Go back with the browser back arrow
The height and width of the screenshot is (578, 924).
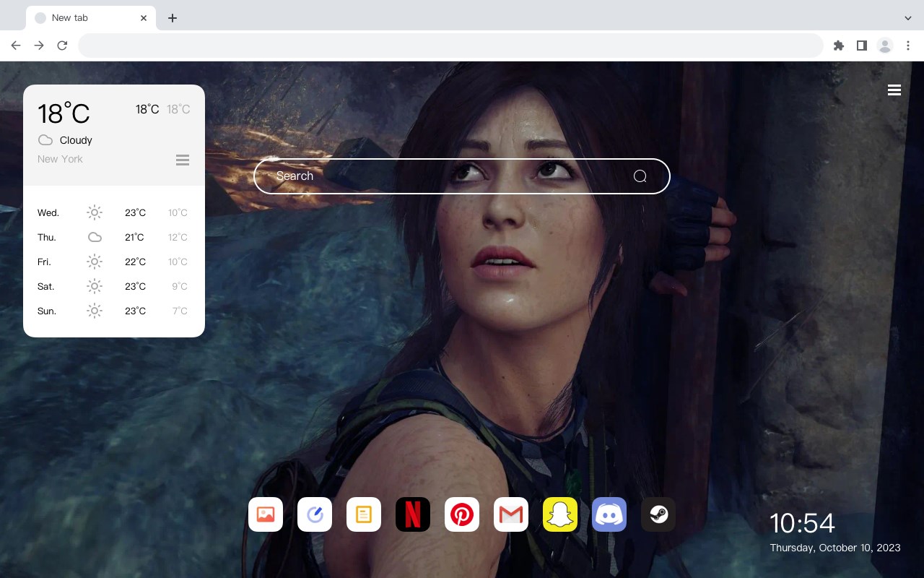(16, 46)
